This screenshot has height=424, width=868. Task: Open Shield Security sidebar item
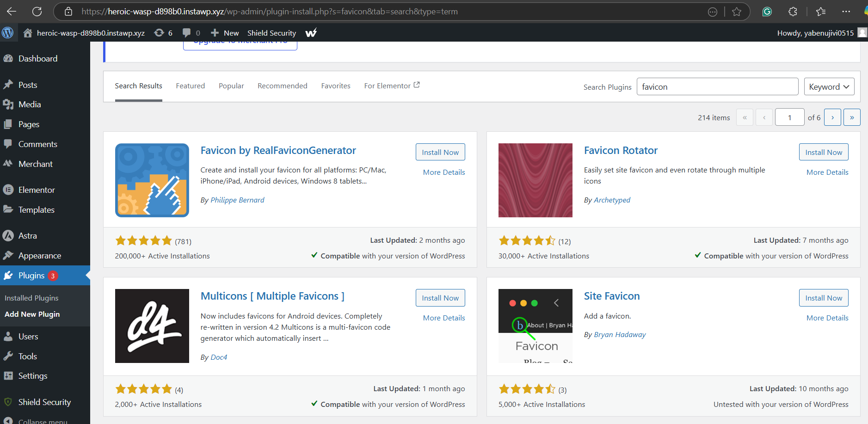click(x=45, y=402)
